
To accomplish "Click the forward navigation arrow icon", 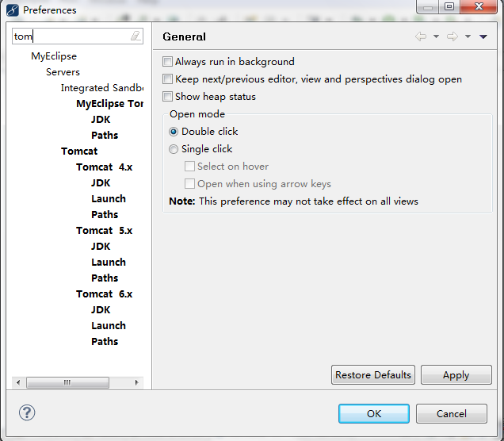I will 452,36.
